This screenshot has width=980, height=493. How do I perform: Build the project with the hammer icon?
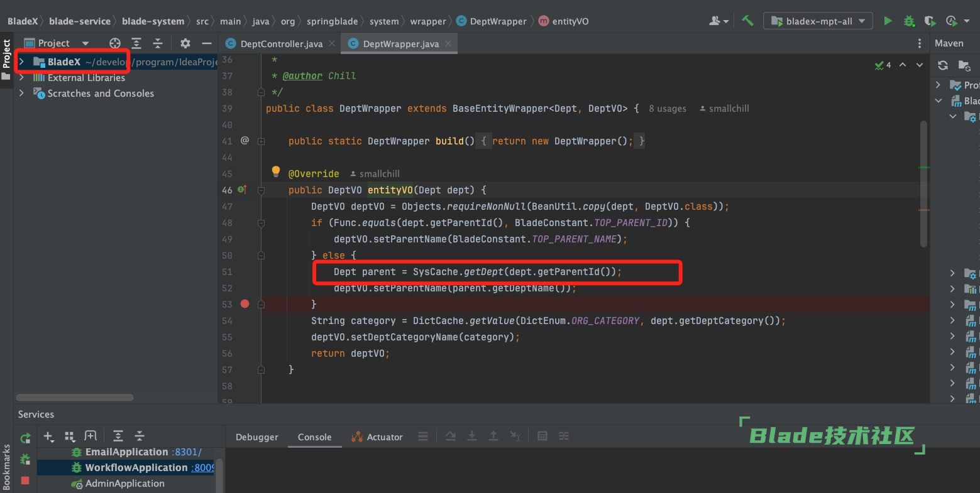(x=747, y=21)
